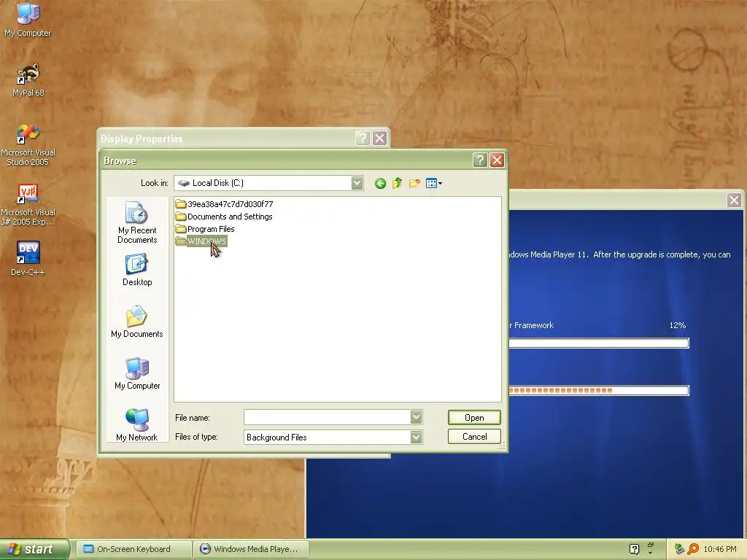Click the Open button

(x=474, y=417)
